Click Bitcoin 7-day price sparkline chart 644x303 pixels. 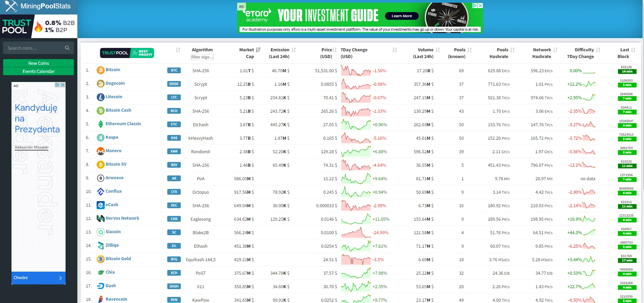[x=356, y=71]
